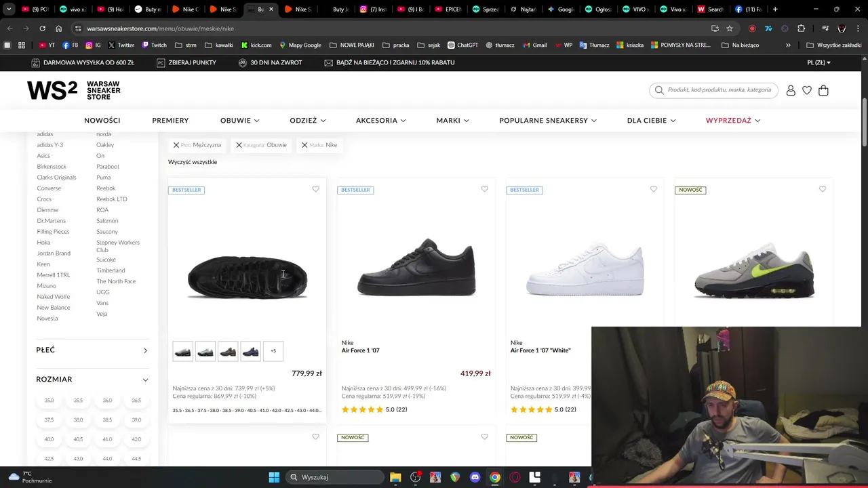868x488 pixels.
Task: Show +5 more colorways
Action: (x=273, y=351)
